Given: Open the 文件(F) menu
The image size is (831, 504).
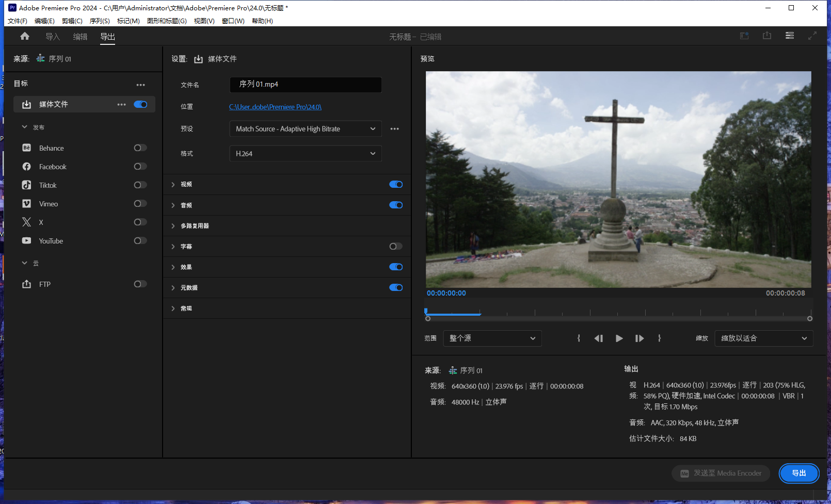Looking at the screenshot, I should [x=17, y=21].
